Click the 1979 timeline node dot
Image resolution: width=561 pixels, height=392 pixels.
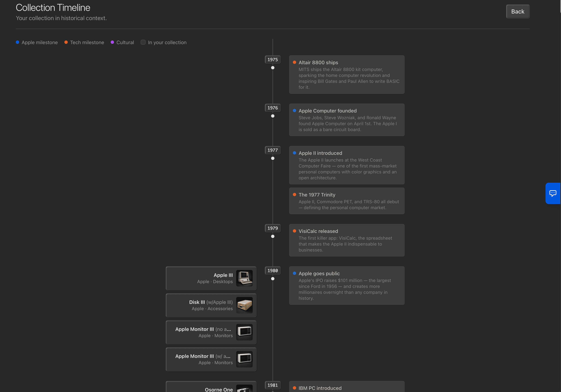(273, 236)
